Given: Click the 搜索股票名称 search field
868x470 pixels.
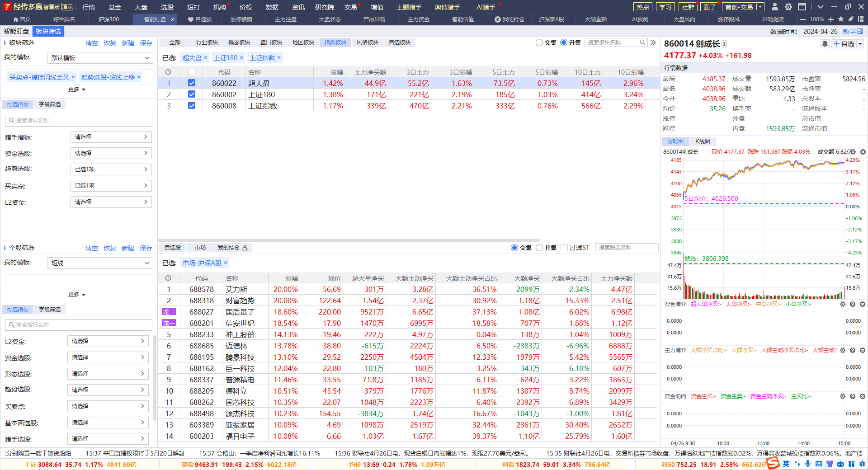Looking at the screenshot, I should pyautogui.click(x=627, y=248).
